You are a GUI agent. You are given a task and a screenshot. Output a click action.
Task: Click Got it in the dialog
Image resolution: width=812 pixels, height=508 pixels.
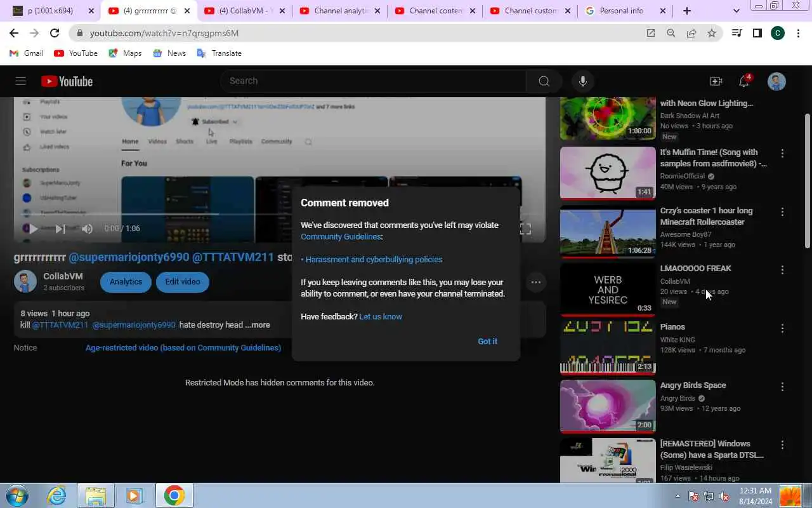(487, 342)
